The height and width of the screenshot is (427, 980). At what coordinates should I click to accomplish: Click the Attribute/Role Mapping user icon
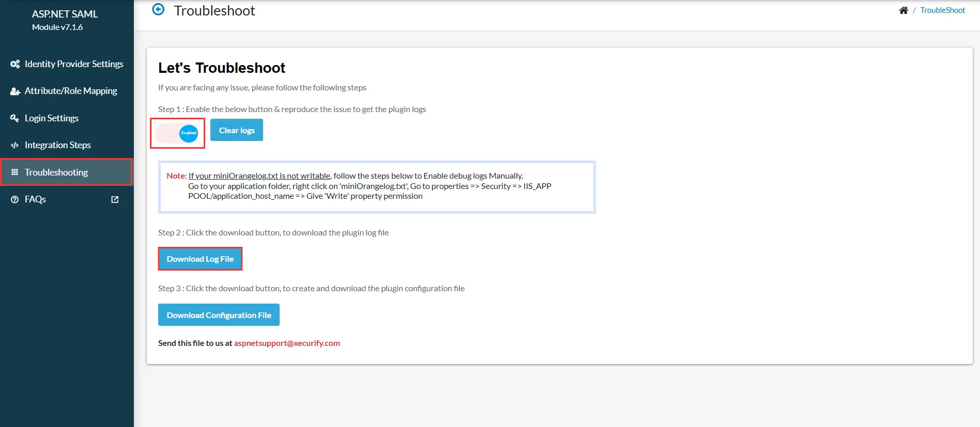[15, 91]
